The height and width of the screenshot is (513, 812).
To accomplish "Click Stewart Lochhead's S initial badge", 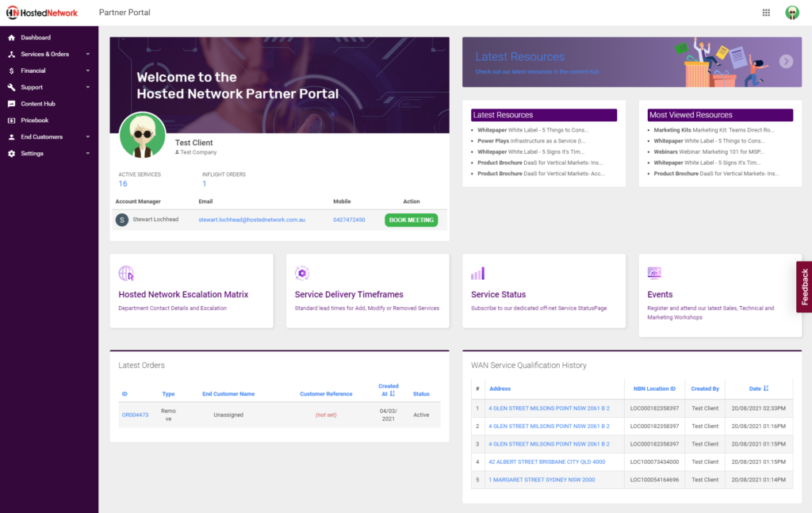I will (x=121, y=220).
